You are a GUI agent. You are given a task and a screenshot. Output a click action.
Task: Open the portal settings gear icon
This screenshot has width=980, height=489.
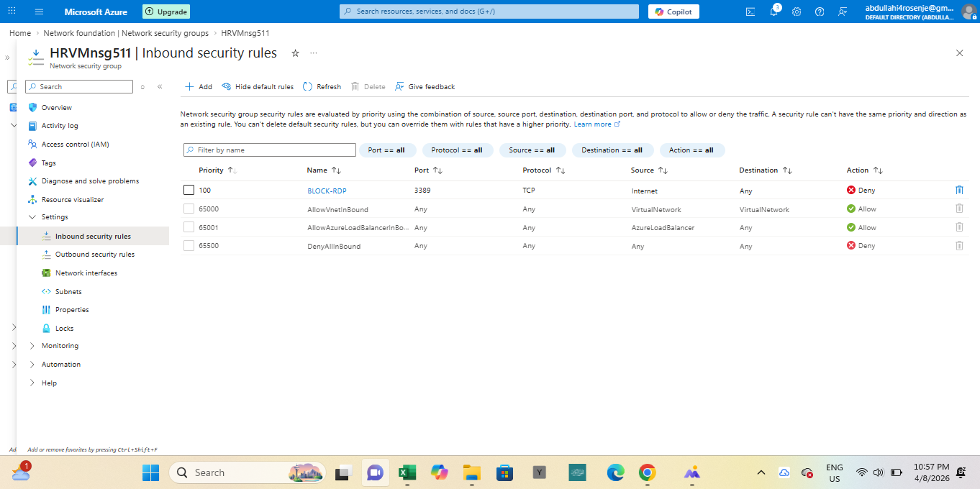coord(797,12)
